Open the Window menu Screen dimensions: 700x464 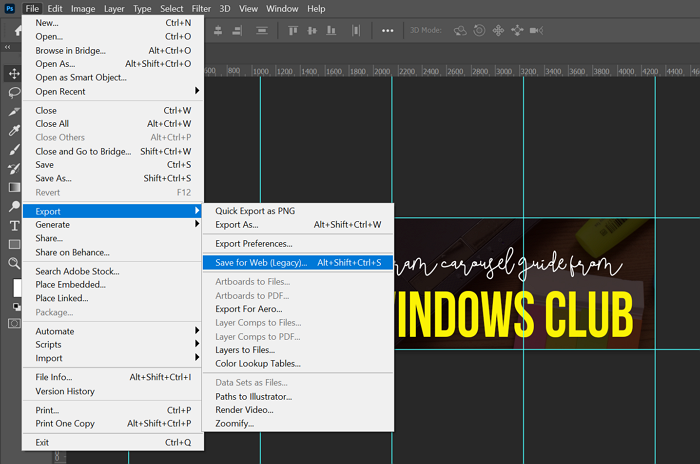click(x=282, y=8)
